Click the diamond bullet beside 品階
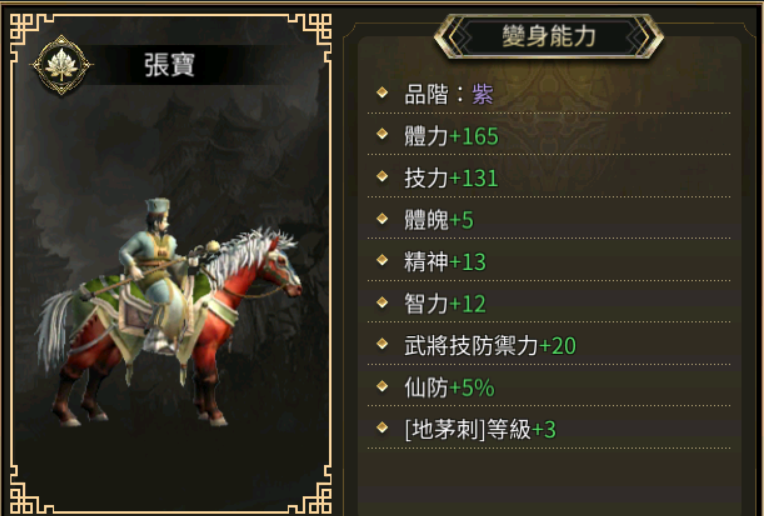Screen dimensions: 764x516 click(x=382, y=92)
